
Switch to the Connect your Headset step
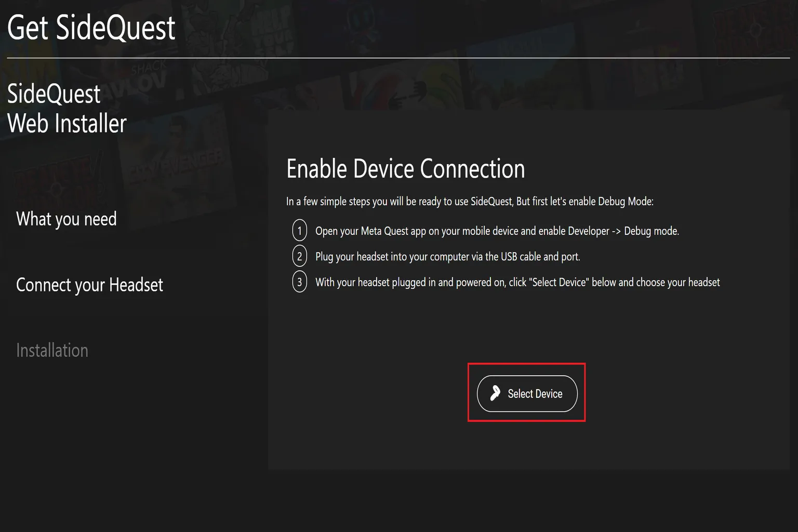click(89, 285)
